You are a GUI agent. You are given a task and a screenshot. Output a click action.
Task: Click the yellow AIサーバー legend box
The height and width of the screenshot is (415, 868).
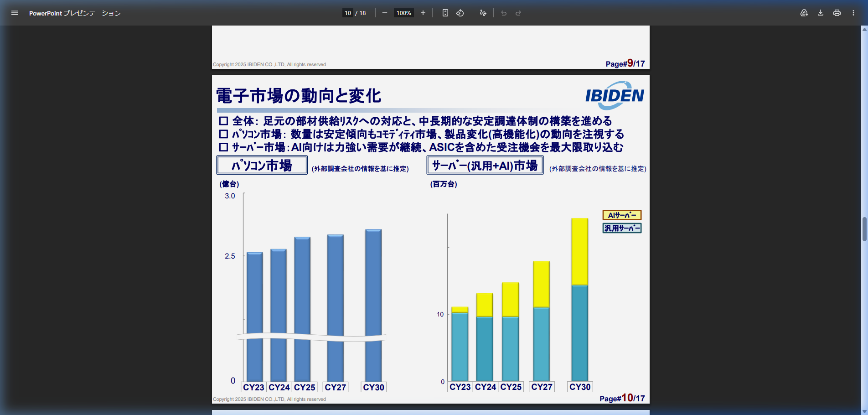[622, 215]
